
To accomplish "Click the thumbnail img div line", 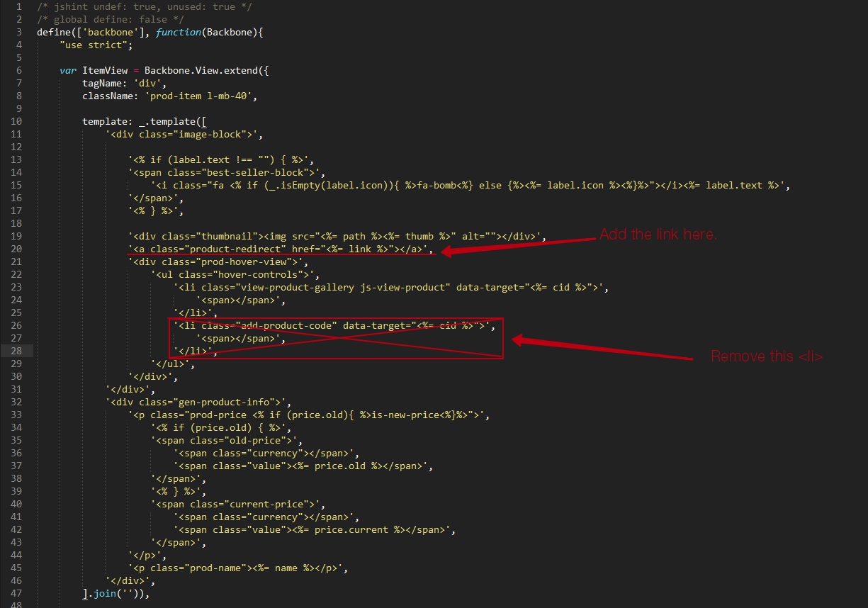I will 337,236.
